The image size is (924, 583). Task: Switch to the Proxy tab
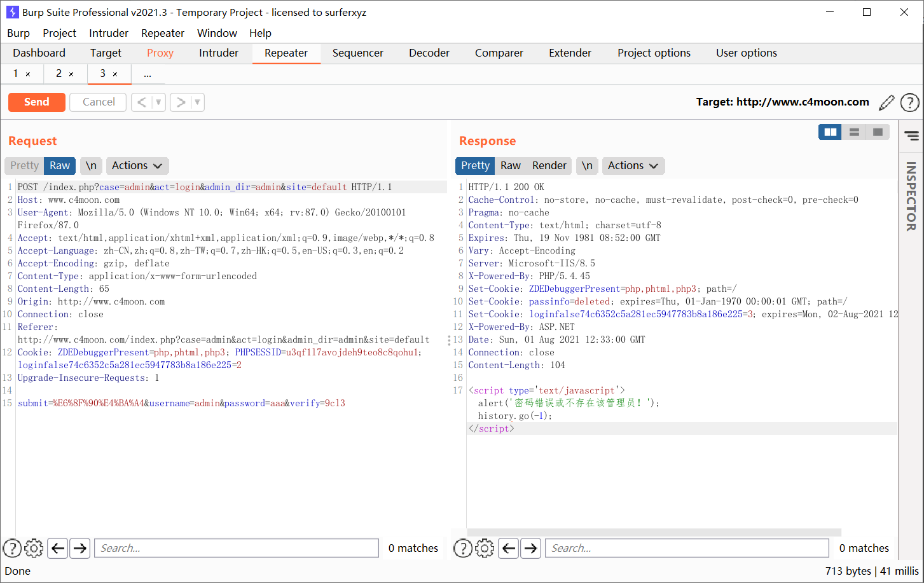point(160,53)
